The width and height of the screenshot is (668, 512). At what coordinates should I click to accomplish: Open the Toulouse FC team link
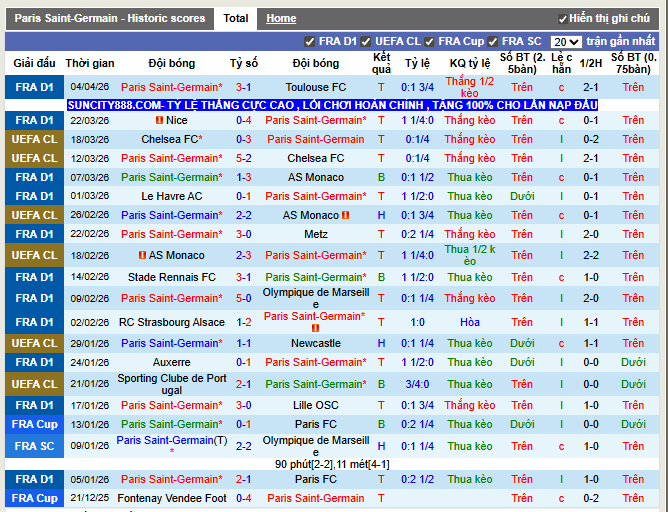pyautogui.click(x=315, y=88)
